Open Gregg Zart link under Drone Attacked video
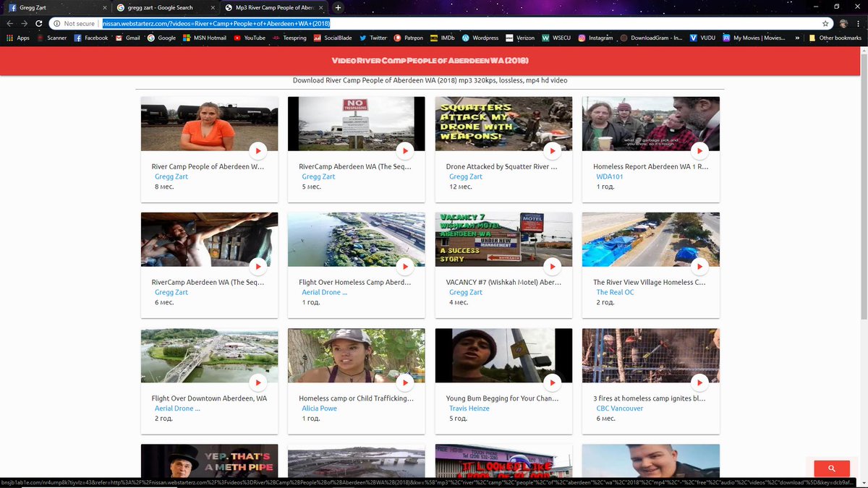Viewport: 868px width, 488px height. 466,176
